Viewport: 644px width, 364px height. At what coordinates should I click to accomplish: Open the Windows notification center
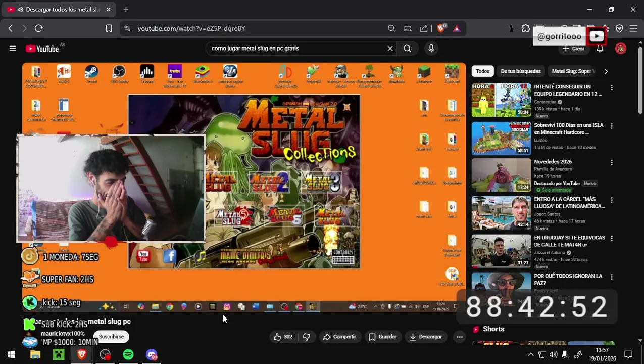tap(628, 355)
